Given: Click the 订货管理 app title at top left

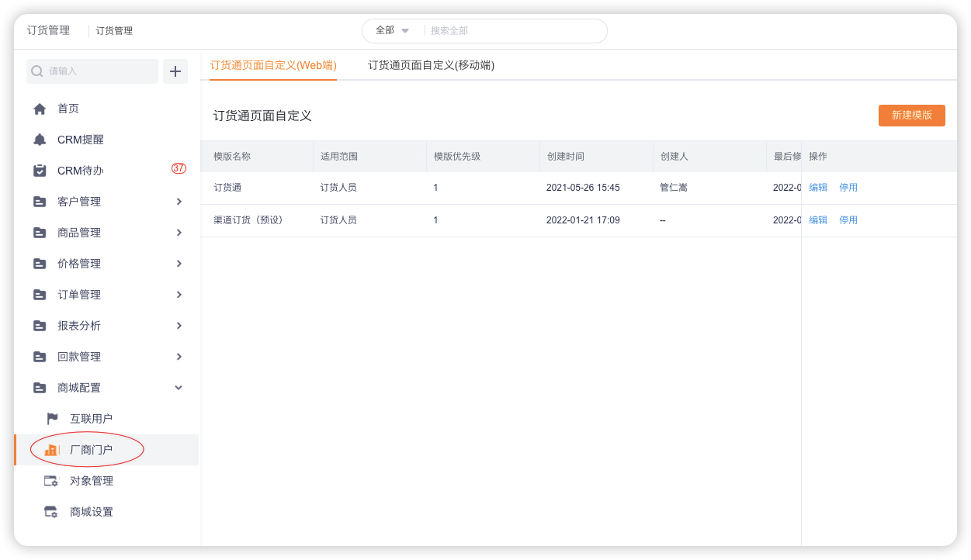Looking at the screenshot, I should (48, 30).
